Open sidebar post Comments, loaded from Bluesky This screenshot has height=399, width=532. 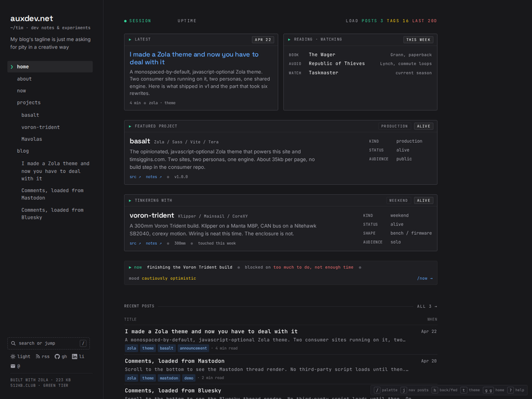tap(53, 213)
